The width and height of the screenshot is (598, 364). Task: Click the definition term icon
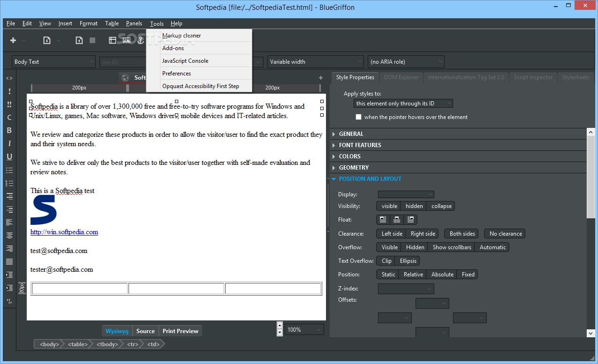point(9,196)
